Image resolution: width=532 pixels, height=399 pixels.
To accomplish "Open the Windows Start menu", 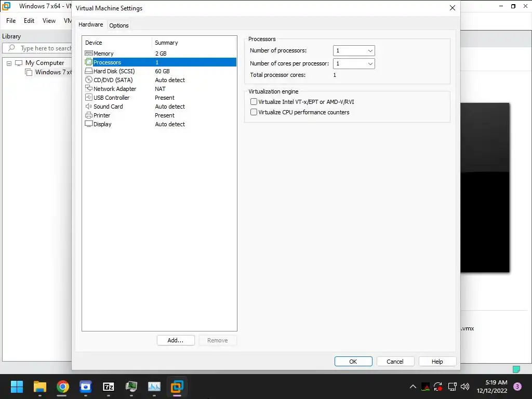I will pos(17,387).
